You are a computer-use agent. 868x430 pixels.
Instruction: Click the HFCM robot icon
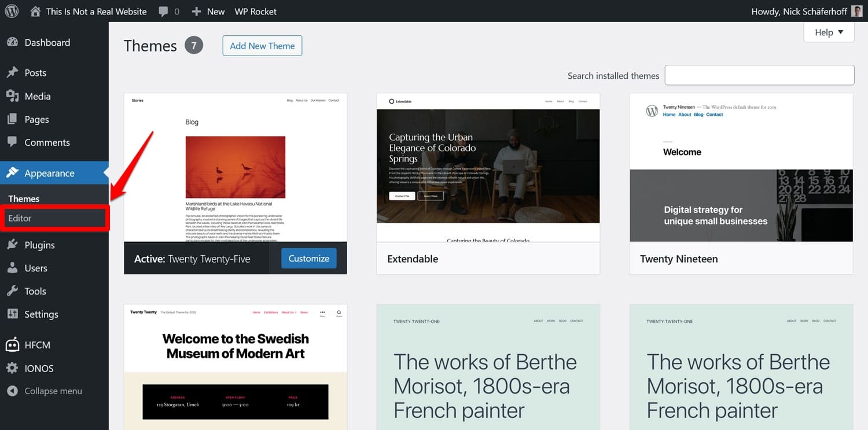12,344
